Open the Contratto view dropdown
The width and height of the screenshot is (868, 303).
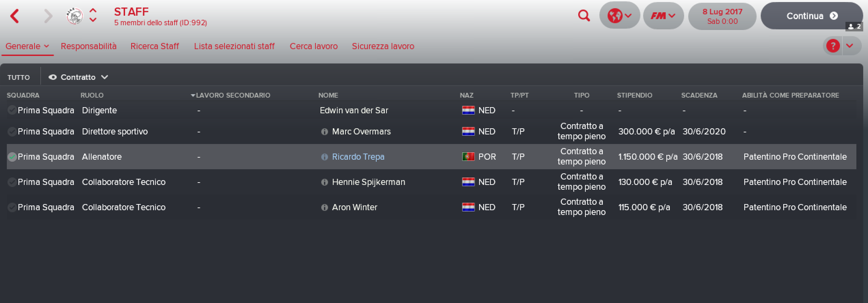[x=78, y=77]
